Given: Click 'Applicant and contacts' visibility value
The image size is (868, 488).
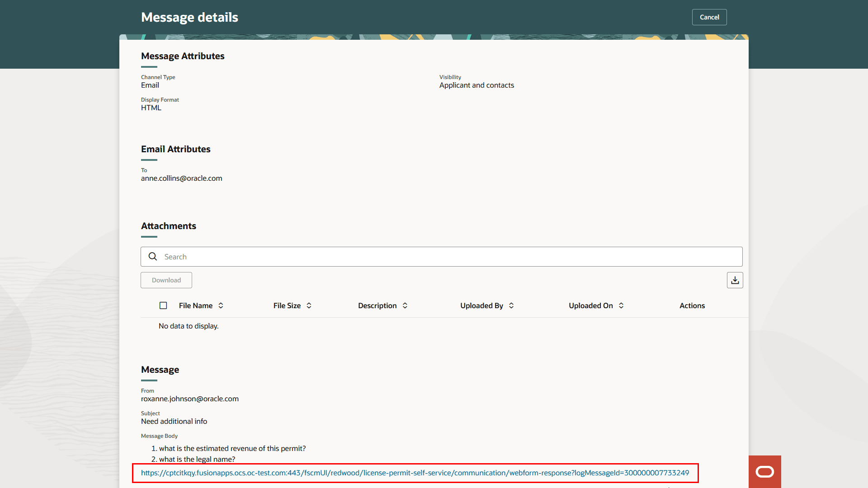Looking at the screenshot, I should (x=476, y=85).
